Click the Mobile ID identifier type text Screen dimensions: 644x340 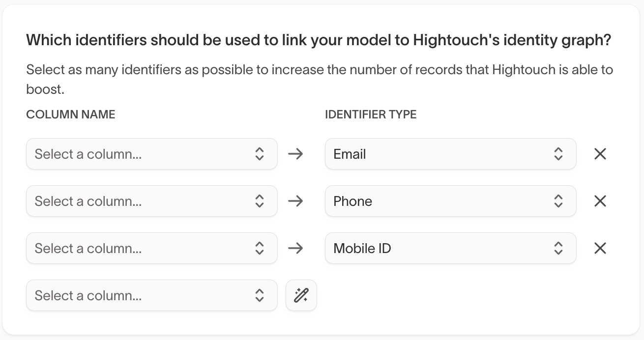tap(362, 249)
